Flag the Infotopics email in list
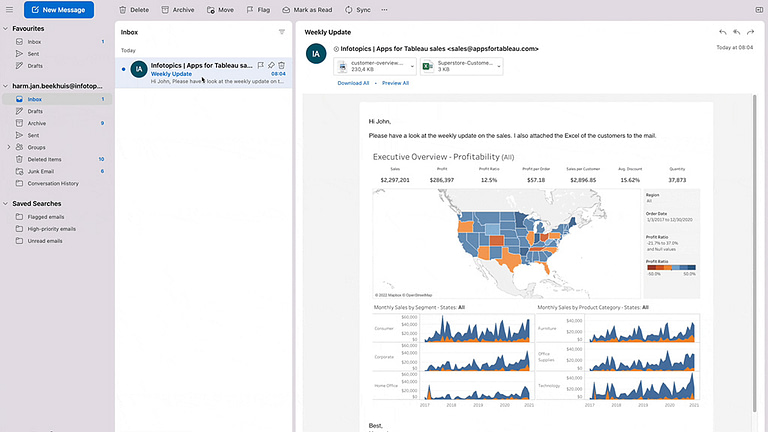This screenshot has height=432, width=768. tap(260, 65)
